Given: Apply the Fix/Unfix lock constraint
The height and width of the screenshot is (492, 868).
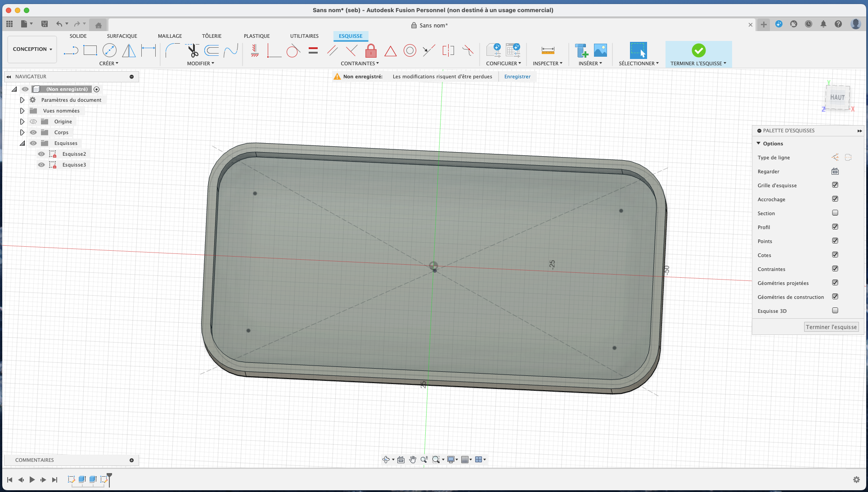Looking at the screenshot, I should click(x=371, y=50).
